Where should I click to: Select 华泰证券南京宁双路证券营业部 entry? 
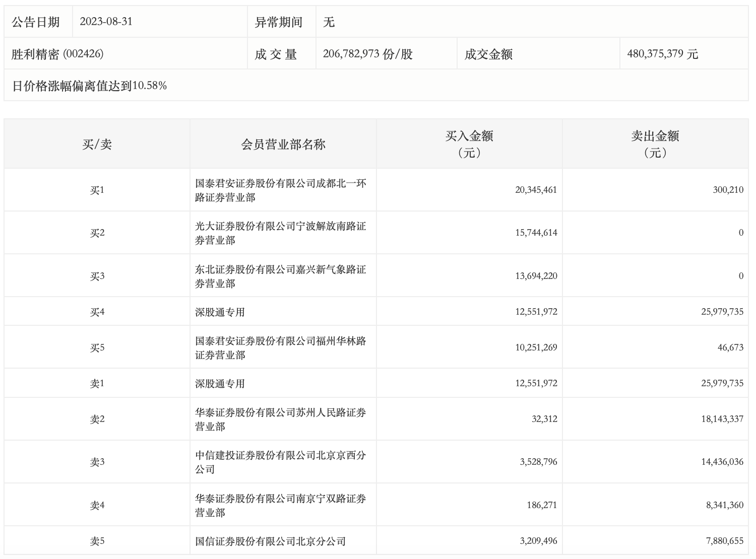281,506
